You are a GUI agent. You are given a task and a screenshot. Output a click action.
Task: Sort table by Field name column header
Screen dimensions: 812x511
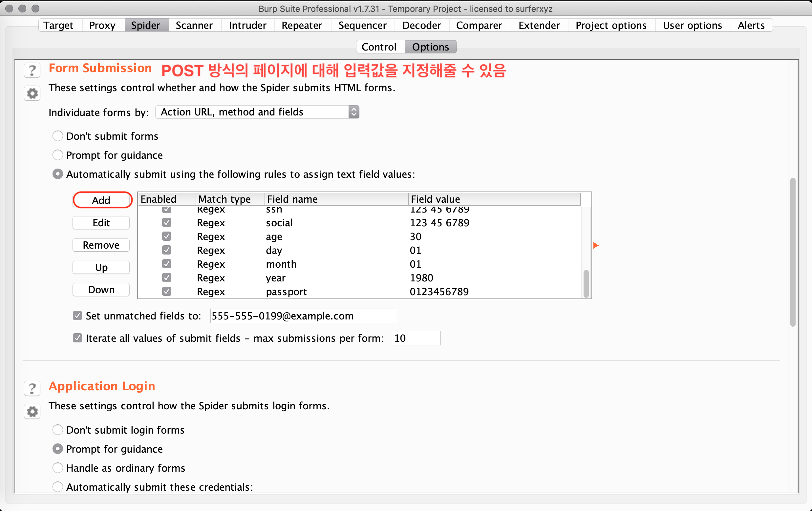point(336,199)
